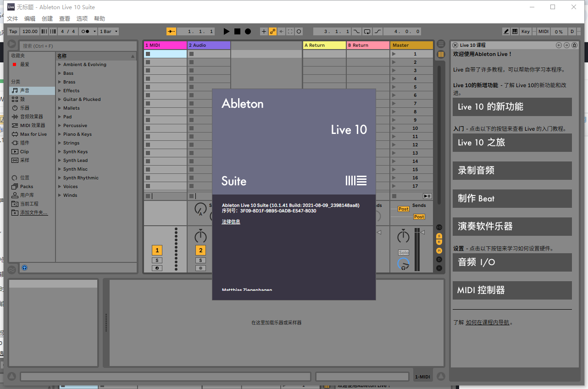Click the Re-enable Automation arrow

click(282, 32)
